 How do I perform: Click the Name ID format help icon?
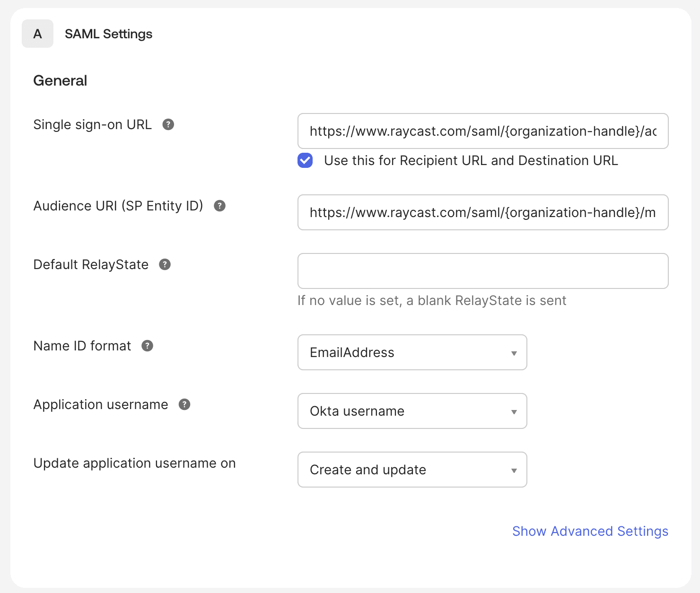click(147, 346)
